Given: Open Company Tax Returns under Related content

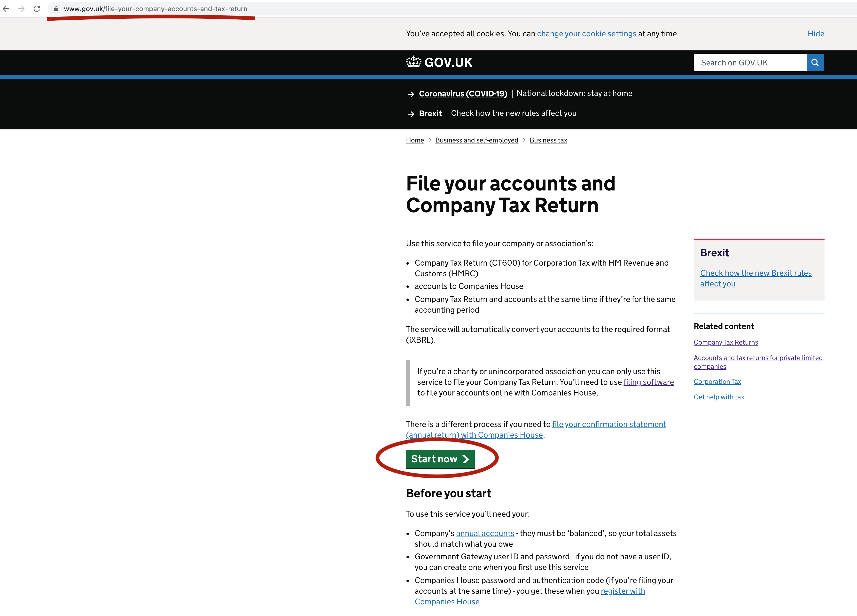Looking at the screenshot, I should [725, 342].
